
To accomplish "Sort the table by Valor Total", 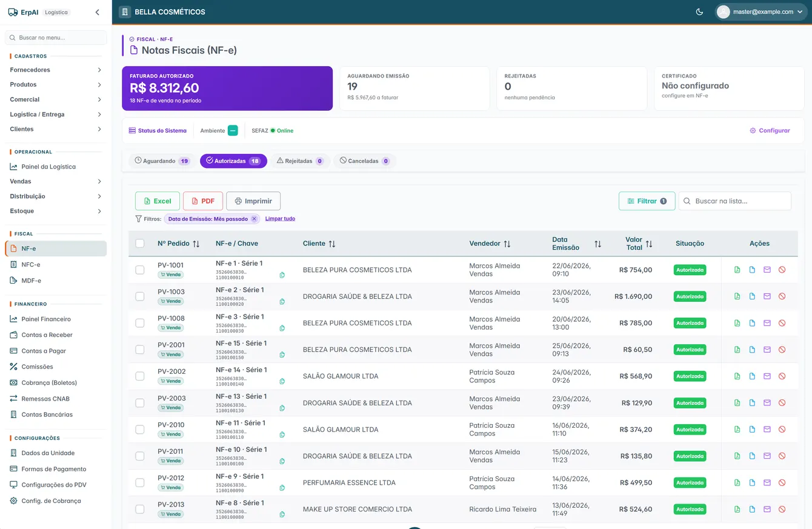I will pos(639,244).
